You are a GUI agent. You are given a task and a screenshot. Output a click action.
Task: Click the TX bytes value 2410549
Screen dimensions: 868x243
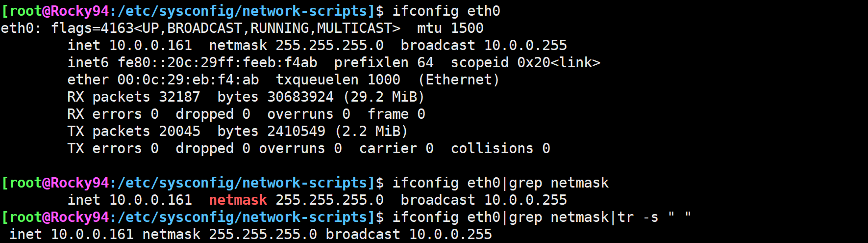pyautogui.click(x=296, y=132)
